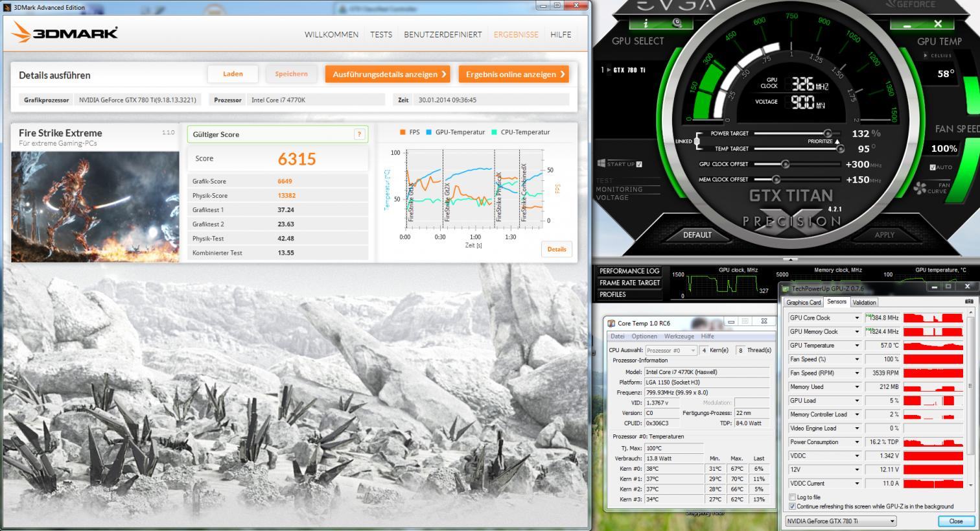Open Werkzeuge menu in Core Temp
Screen dimensions: 980x531
tap(679, 336)
